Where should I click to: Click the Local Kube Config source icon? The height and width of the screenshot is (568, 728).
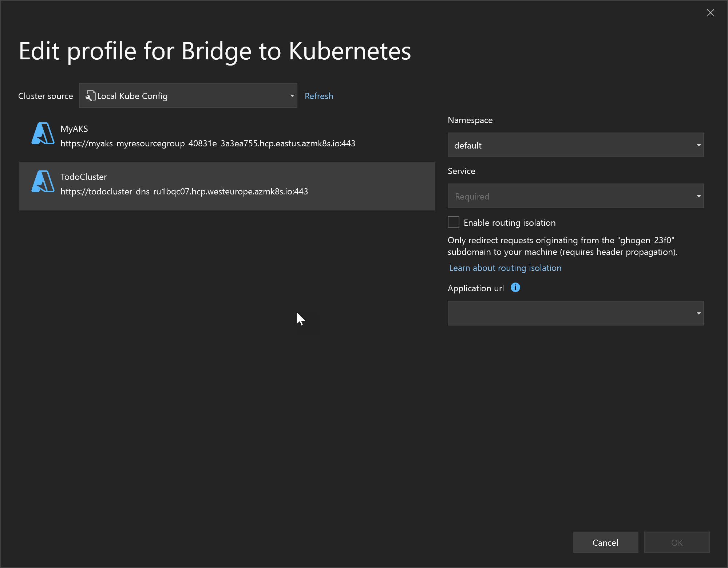89,95
